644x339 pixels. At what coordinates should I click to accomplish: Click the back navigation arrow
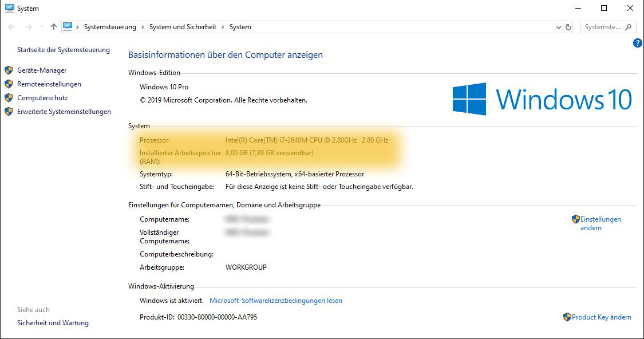11,27
